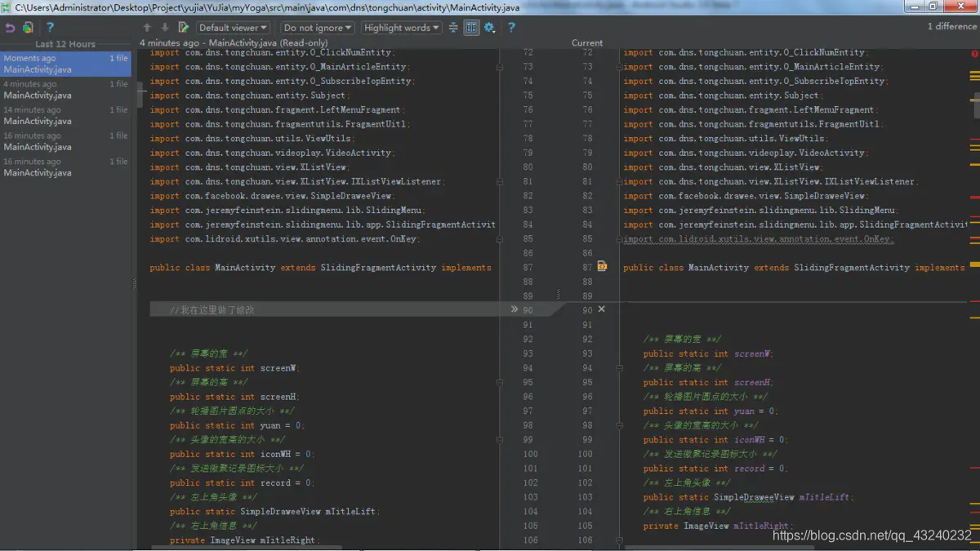Click a red marker in right error stripe
The image size is (980, 551).
click(x=974, y=198)
